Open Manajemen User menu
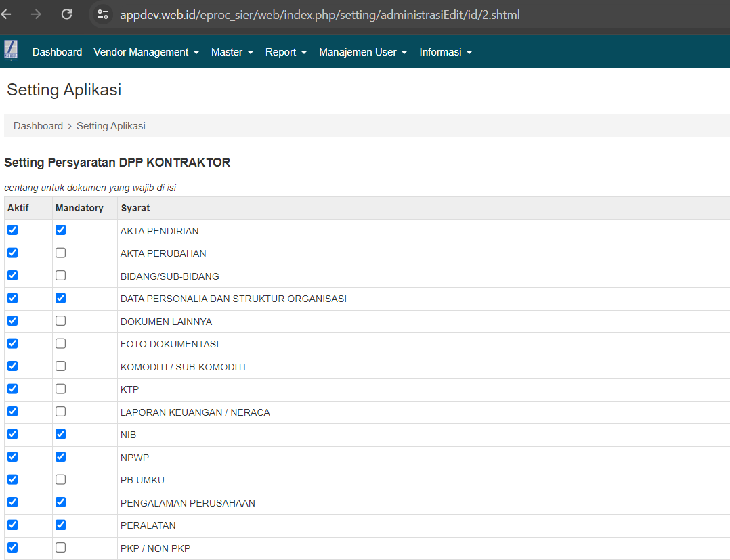Image resolution: width=730 pixels, height=560 pixels. [x=363, y=52]
